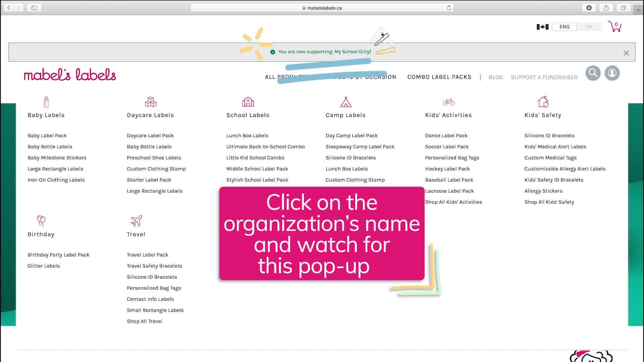Open the Baby Labels category heading
The width and height of the screenshot is (644, 362).
click(x=46, y=115)
